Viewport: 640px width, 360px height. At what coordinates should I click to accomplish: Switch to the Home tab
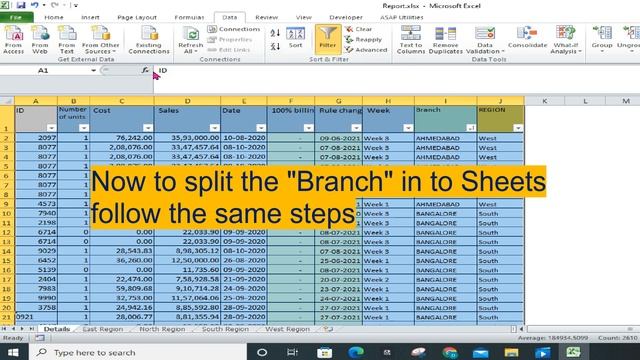coord(54,17)
